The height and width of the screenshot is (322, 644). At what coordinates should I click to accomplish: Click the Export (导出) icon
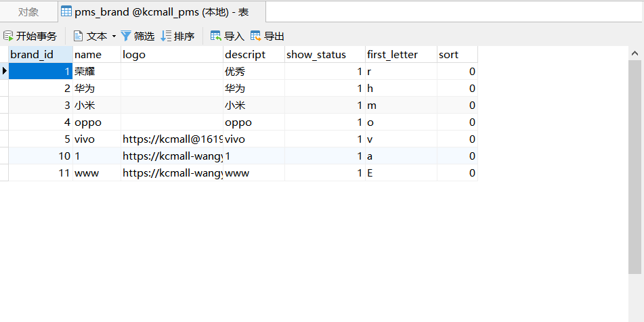point(255,36)
